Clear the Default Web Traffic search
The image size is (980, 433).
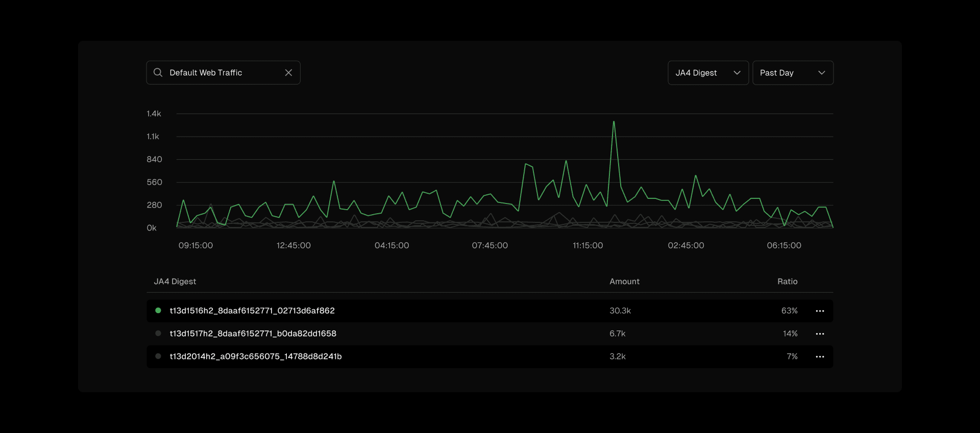point(288,72)
